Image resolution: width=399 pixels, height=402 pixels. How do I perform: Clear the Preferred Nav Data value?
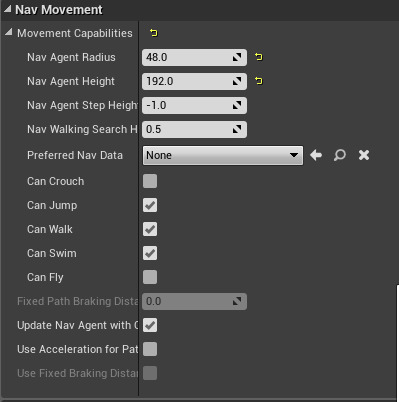[x=364, y=155]
